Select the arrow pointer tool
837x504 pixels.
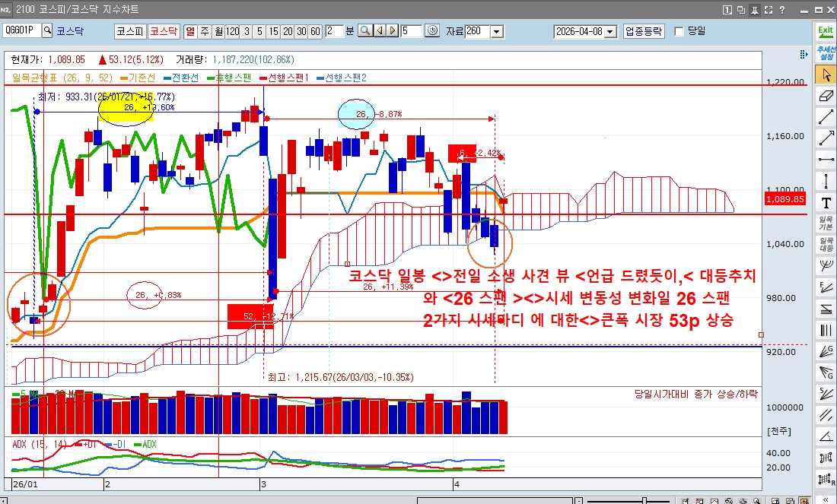pyautogui.click(x=826, y=75)
